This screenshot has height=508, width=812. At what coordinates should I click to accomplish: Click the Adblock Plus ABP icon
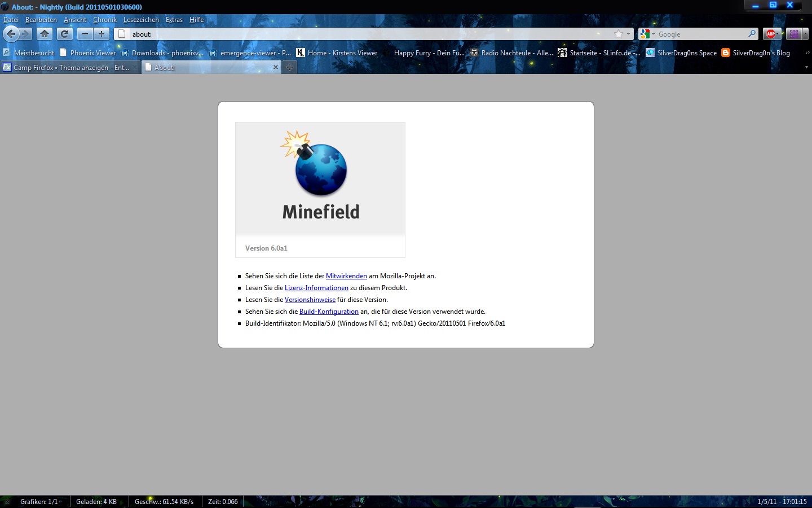[770, 34]
